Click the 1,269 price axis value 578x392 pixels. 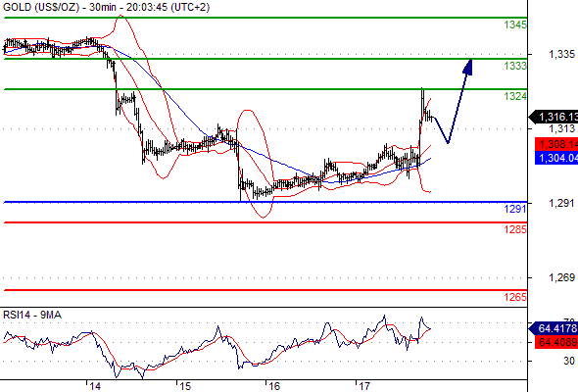tap(561, 277)
